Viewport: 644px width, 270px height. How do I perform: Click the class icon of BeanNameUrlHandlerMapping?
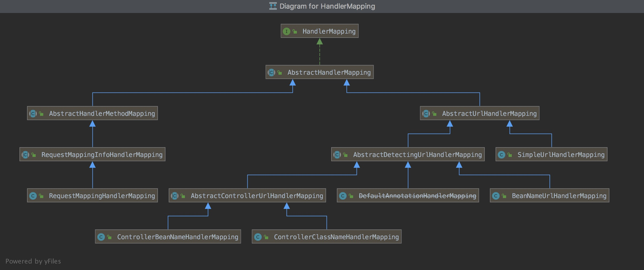click(x=496, y=196)
